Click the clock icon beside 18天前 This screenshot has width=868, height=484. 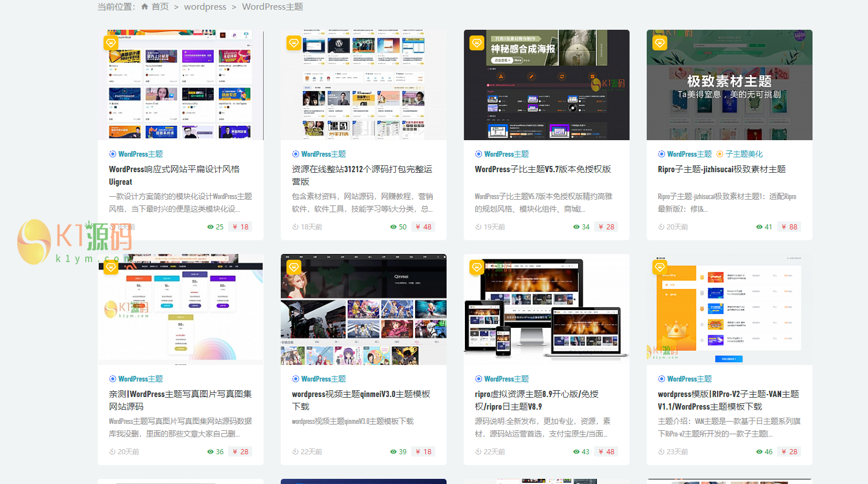point(296,227)
